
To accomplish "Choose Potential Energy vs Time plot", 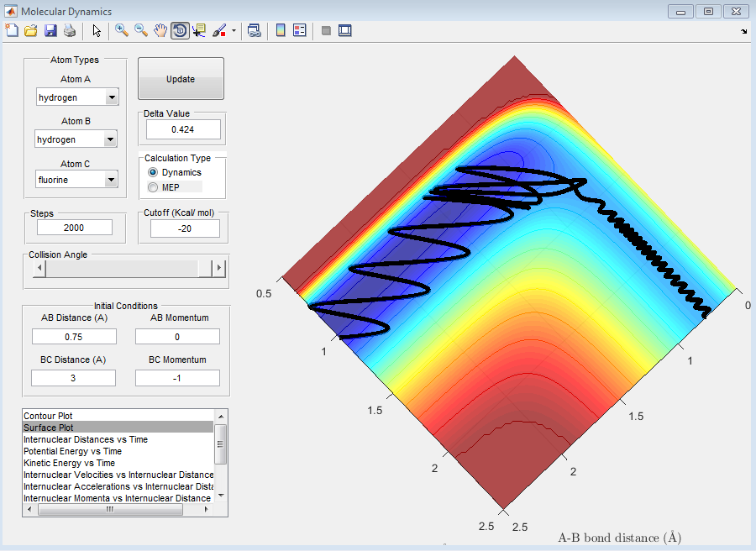I will [x=72, y=451].
